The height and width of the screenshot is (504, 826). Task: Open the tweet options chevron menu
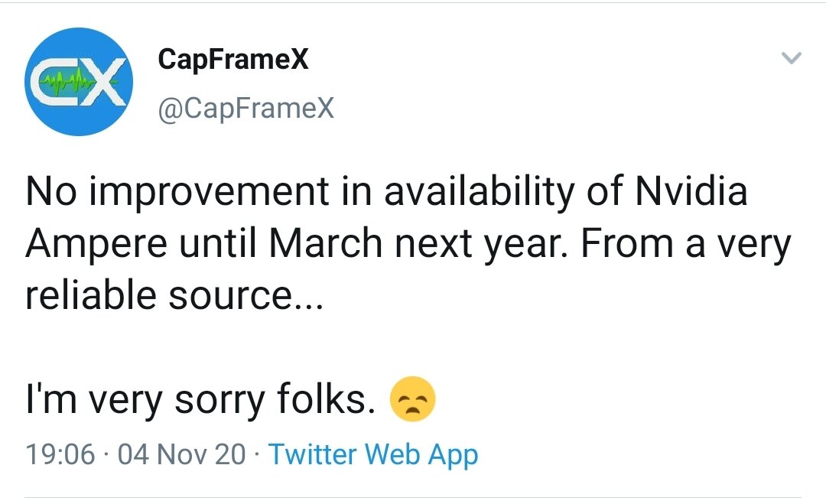tap(792, 57)
